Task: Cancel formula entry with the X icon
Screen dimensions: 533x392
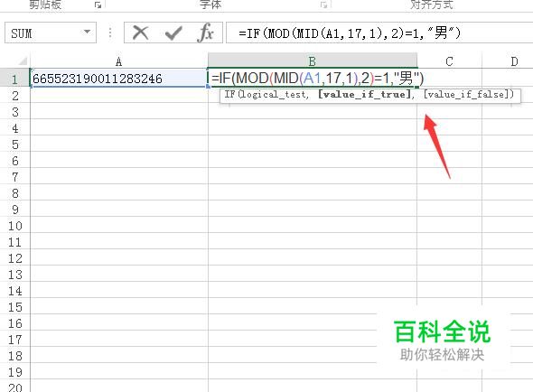Action: [x=140, y=33]
